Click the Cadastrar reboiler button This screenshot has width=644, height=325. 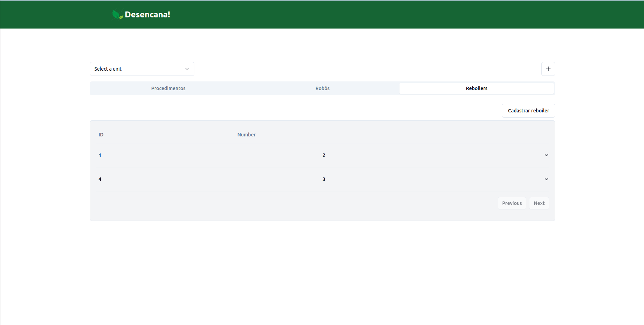[528, 111]
